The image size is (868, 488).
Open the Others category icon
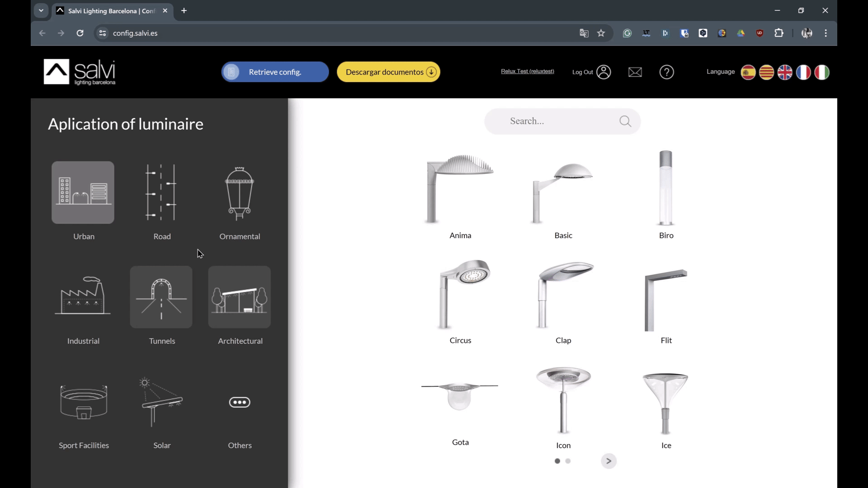click(x=240, y=402)
